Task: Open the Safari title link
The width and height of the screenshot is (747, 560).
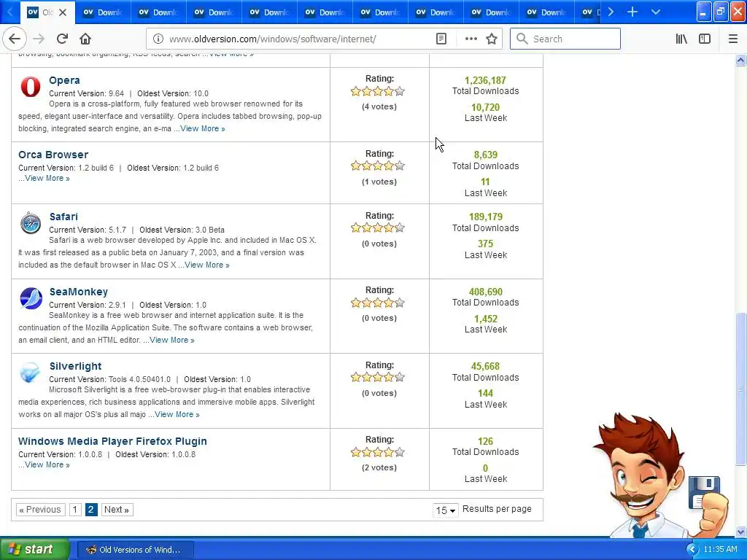Action: pos(63,217)
